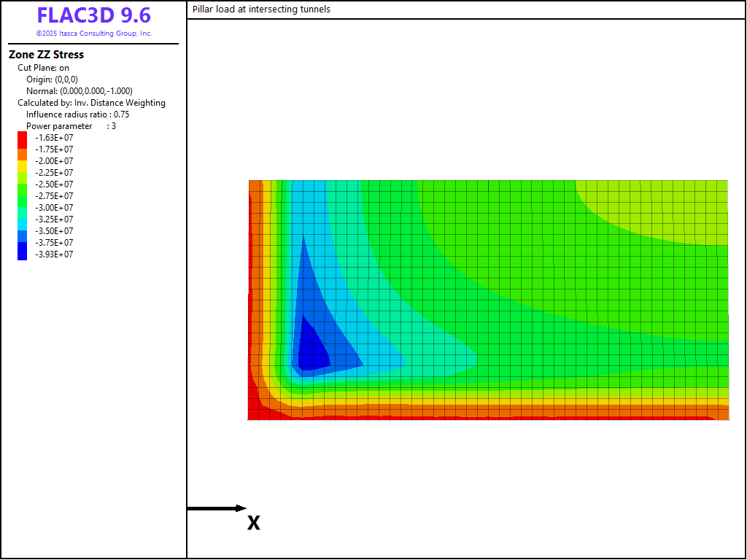Click the X axis label letter

pos(253,523)
